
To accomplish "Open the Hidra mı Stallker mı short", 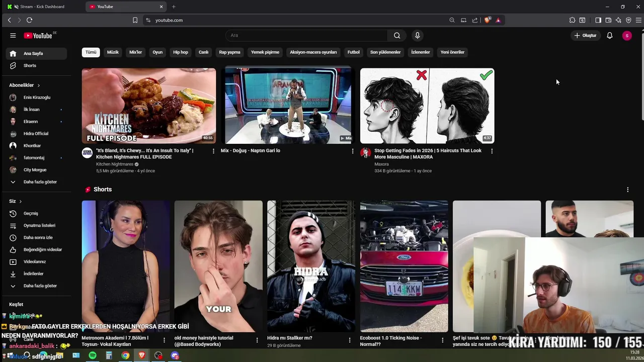I will (x=311, y=266).
